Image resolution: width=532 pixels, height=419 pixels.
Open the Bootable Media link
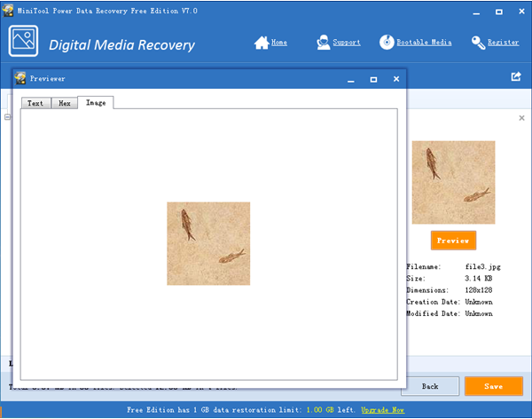(424, 43)
